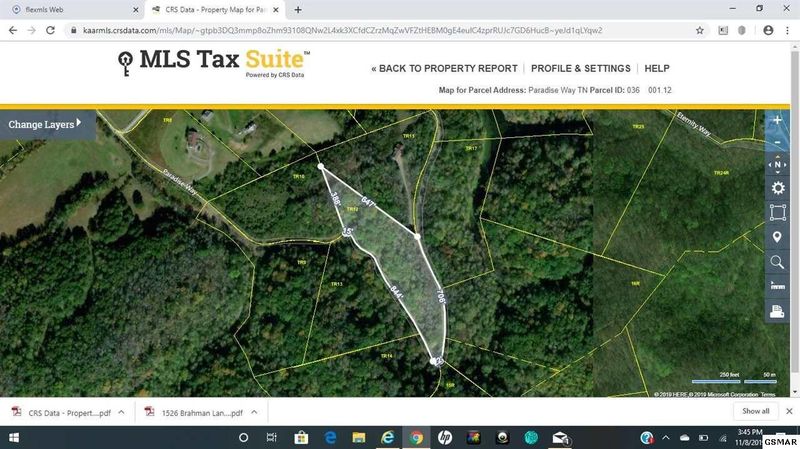Open a new browser tab

click(x=298, y=10)
